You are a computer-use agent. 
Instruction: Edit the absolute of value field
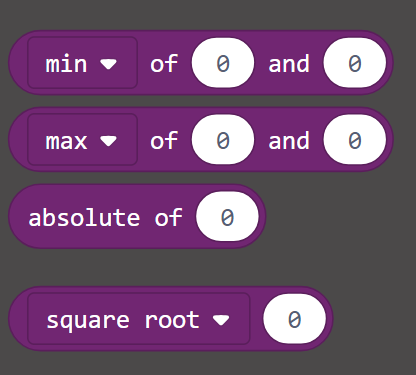227,216
